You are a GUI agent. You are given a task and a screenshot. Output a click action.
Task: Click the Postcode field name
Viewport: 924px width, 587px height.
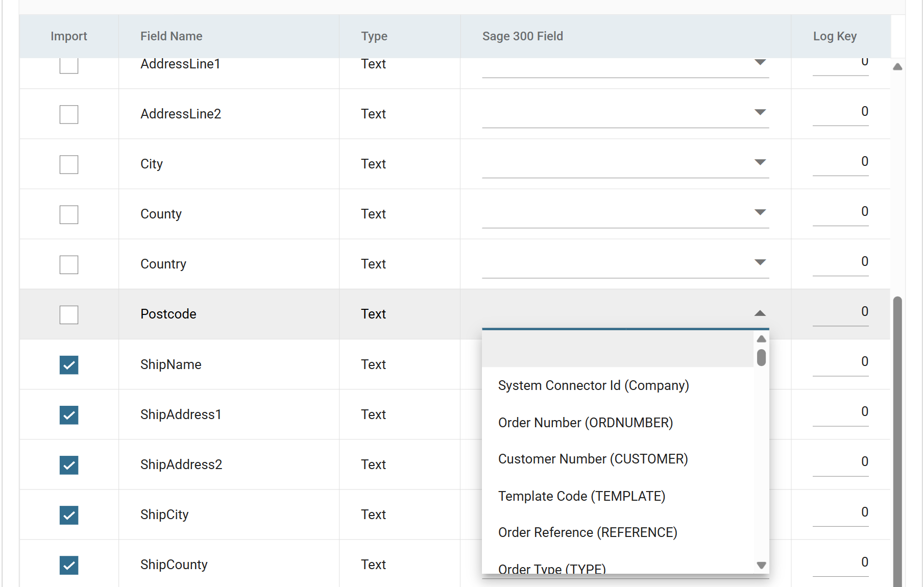[x=168, y=314]
